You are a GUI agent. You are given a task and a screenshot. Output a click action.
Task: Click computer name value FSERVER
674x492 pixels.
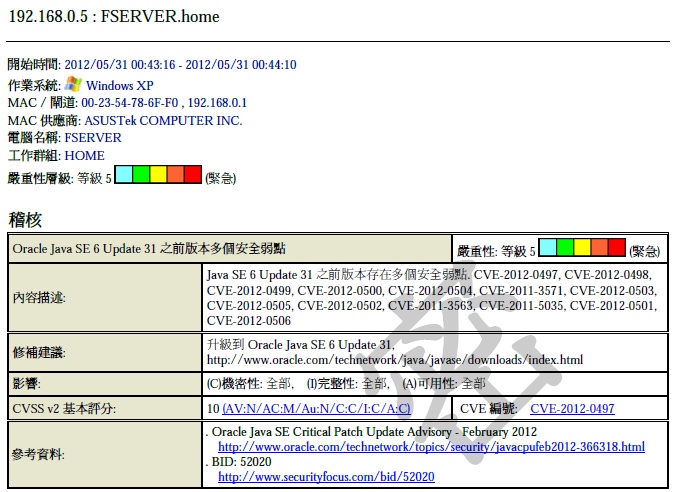93,138
